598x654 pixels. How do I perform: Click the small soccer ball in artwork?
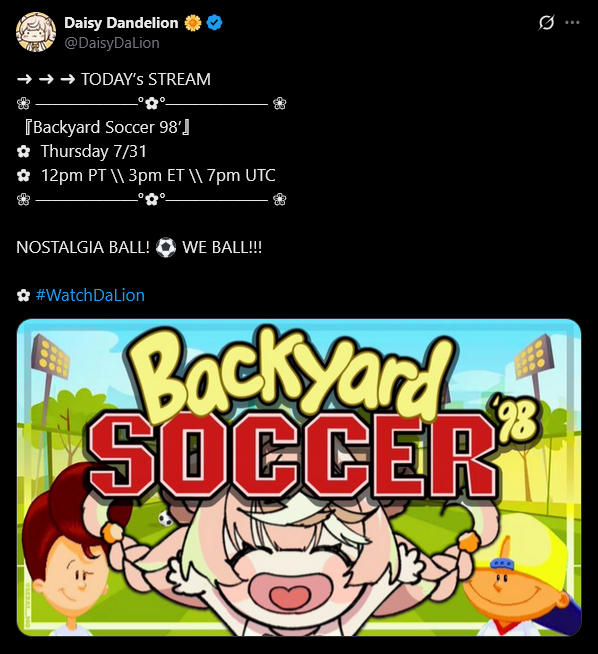pos(166,518)
